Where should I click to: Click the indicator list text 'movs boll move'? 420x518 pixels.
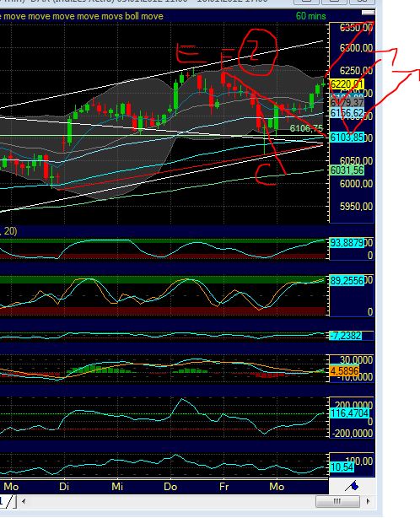[x=132, y=16]
